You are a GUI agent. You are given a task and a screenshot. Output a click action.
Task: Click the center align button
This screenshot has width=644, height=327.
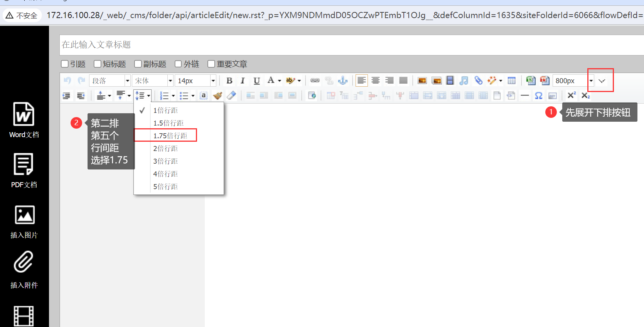[376, 80]
